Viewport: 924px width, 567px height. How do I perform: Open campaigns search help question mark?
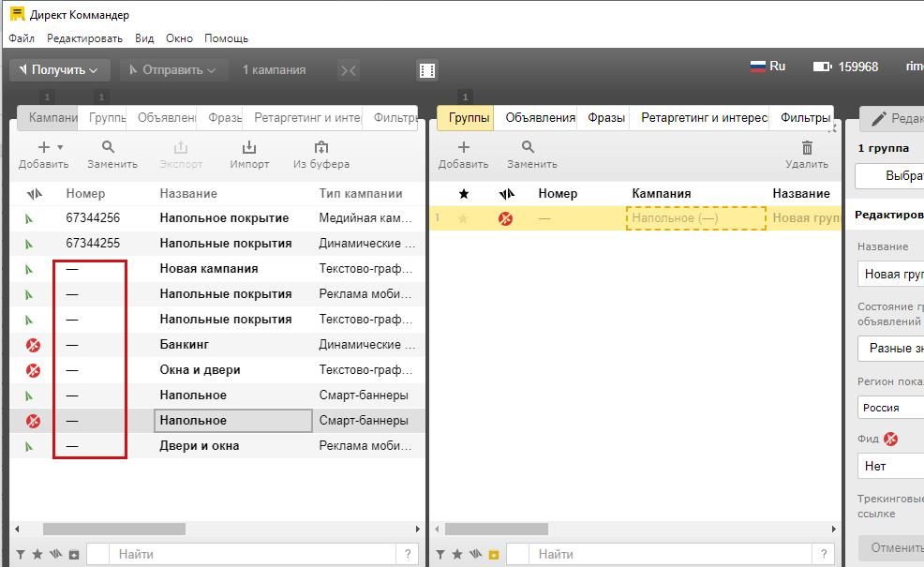click(x=408, y=554)
